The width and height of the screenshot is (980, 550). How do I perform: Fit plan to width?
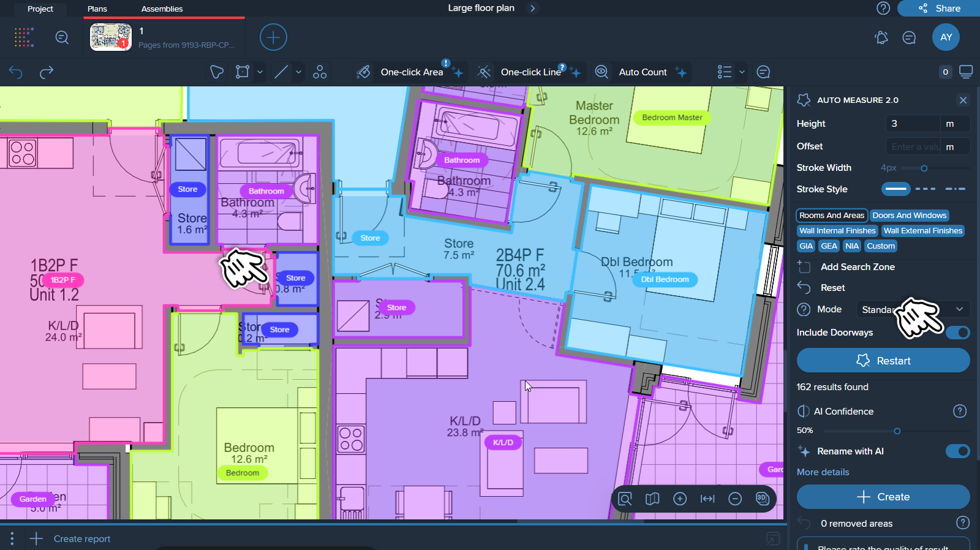(x=707, y=499)
